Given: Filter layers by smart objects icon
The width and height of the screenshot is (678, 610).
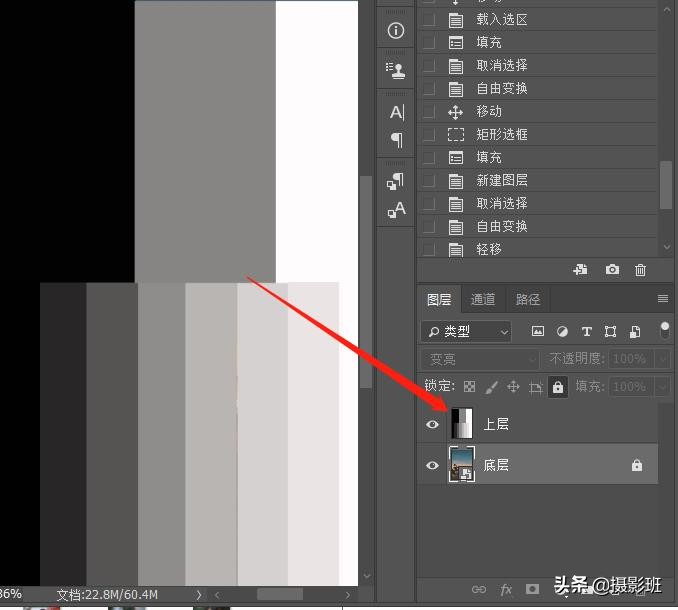Looking at the screenshot, I should 635,332.
